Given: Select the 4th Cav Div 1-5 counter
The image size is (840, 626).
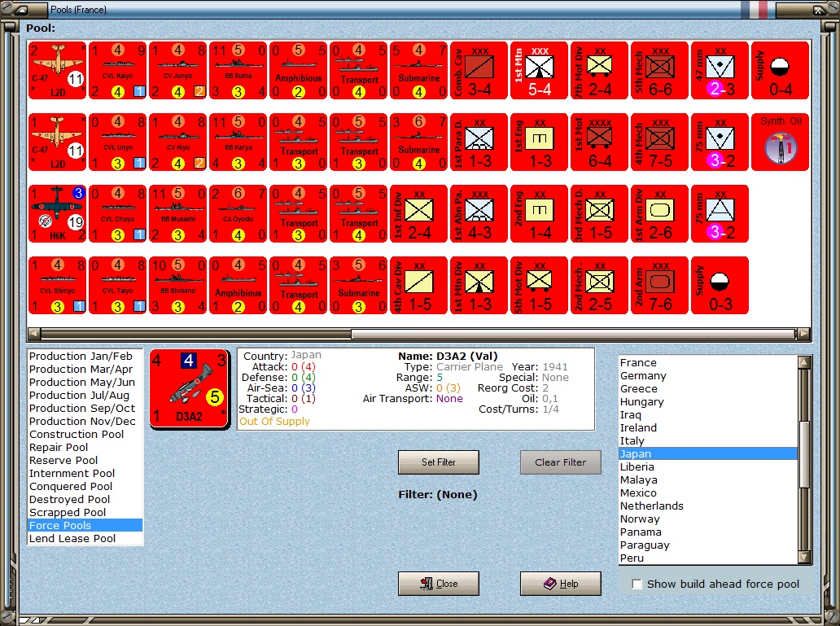Looking at the screenshot, I should coord(419,286).
